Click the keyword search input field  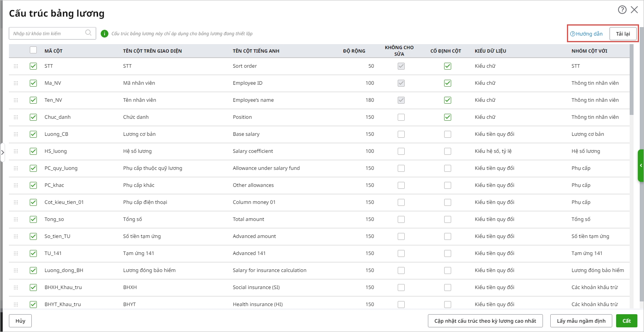tap(47, 34)
